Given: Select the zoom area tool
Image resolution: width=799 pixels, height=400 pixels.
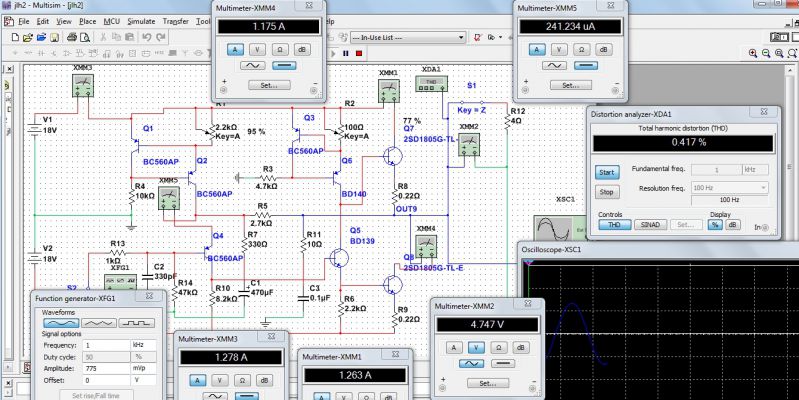Looking at the screenshot, I should point(779,52).
